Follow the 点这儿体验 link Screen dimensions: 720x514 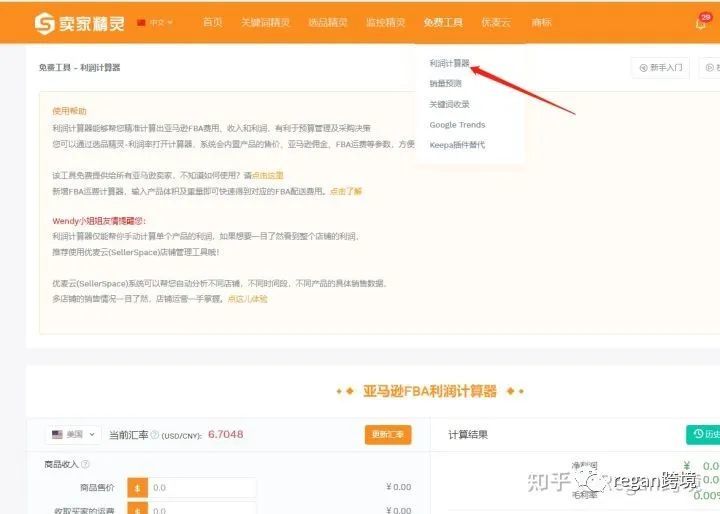(x=248, y=299)
